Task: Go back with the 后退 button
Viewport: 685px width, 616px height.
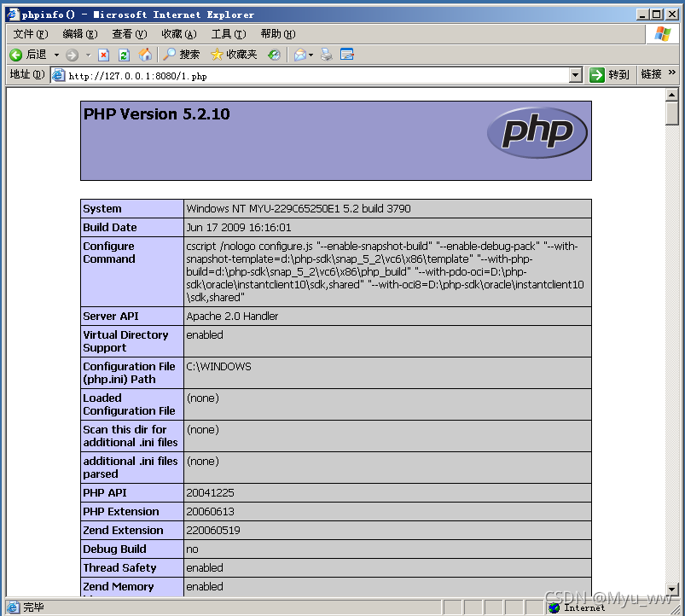Action: click(x=28, y=55)
